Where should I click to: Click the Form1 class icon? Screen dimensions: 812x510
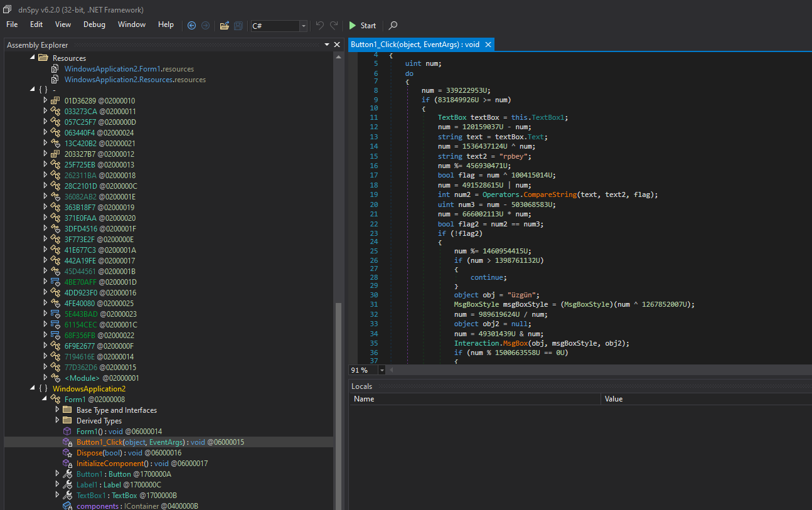click(55, 399)
